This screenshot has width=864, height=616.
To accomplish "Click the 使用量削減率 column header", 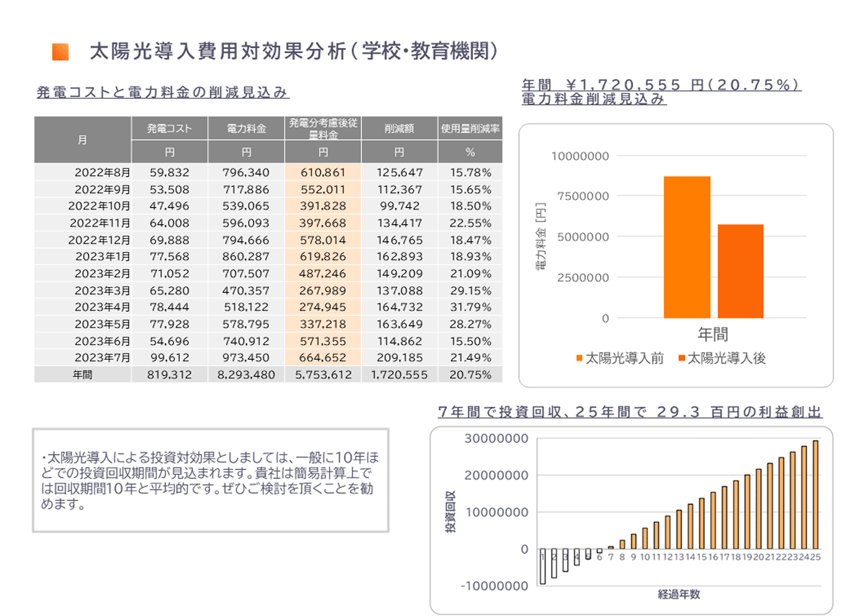I will [x=470, y=129].
